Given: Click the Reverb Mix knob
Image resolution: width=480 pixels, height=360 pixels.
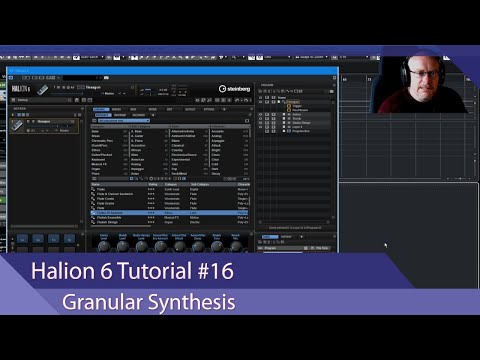Looking at the screenshot, I should (x=236, y=247).
